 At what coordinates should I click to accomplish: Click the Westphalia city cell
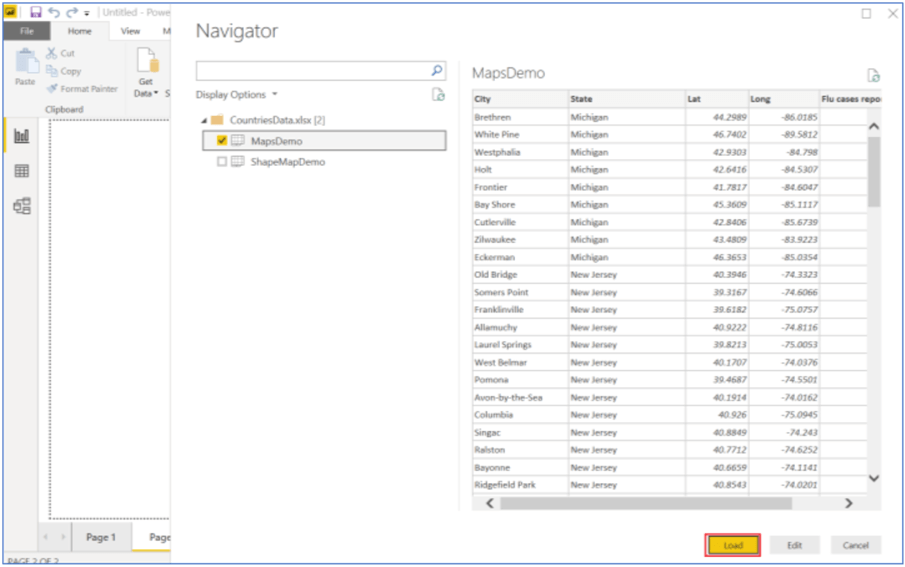(520, 152)
